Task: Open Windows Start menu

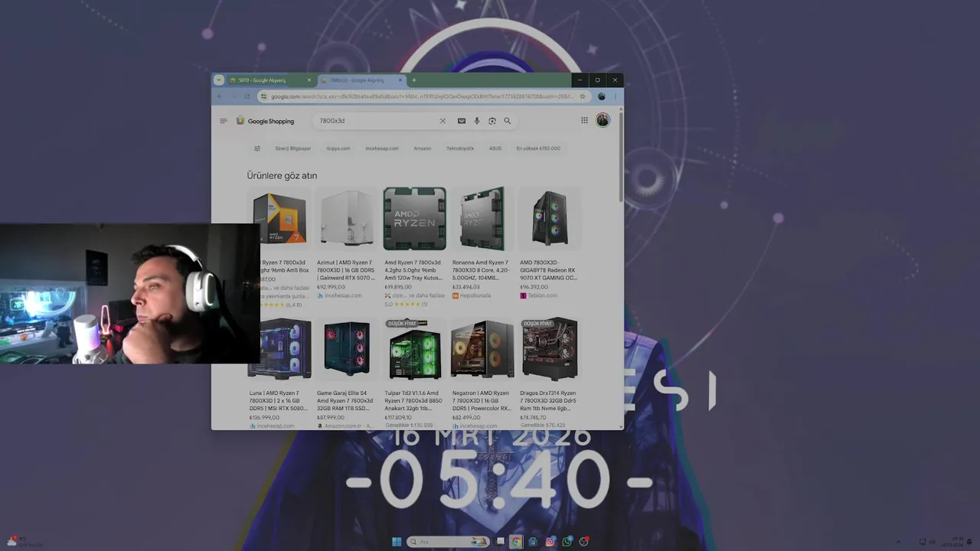Action: point(397,542)
